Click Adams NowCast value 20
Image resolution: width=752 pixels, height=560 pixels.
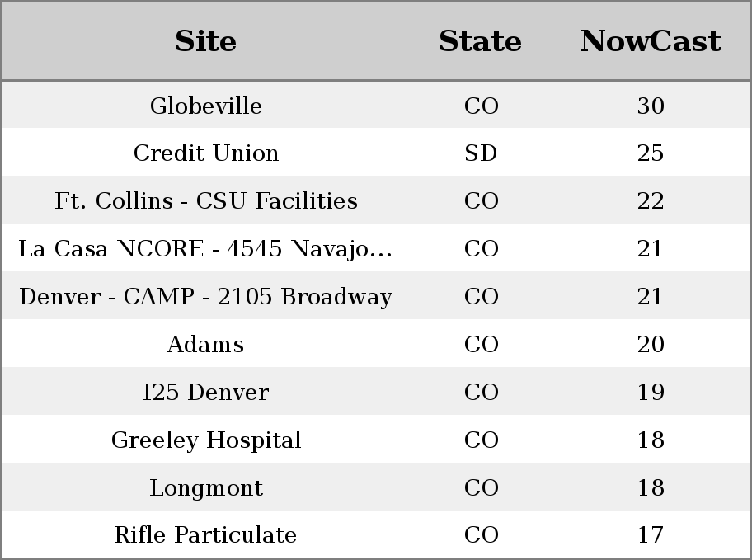pyautogui.click(x=651, y=344)
